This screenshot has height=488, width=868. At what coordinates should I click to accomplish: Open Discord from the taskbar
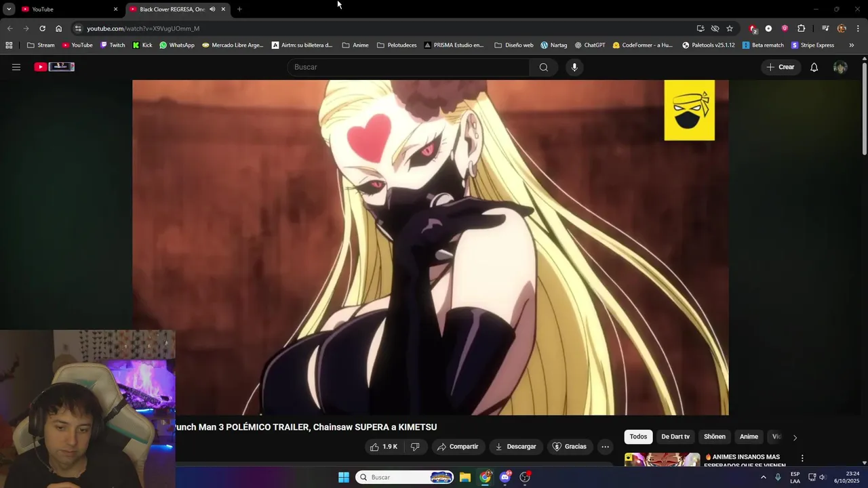[x=505, y=477]
